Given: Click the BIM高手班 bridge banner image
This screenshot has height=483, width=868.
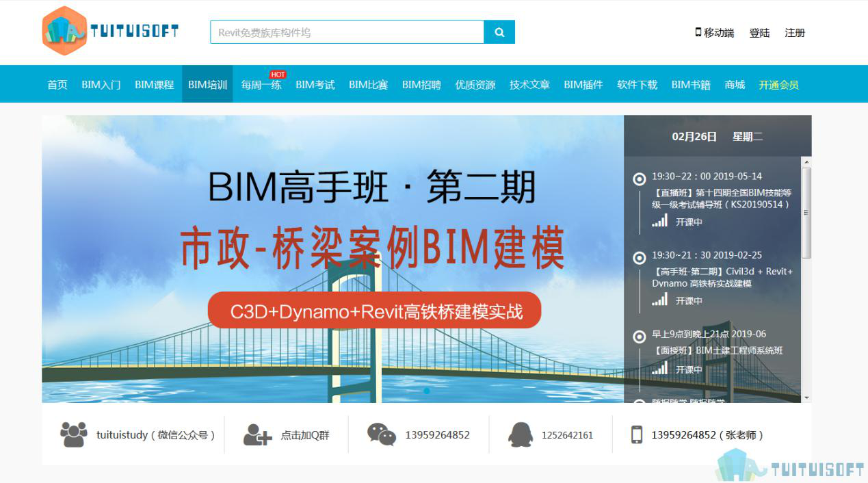Looking at the screenshot, I should coord(332,259).
